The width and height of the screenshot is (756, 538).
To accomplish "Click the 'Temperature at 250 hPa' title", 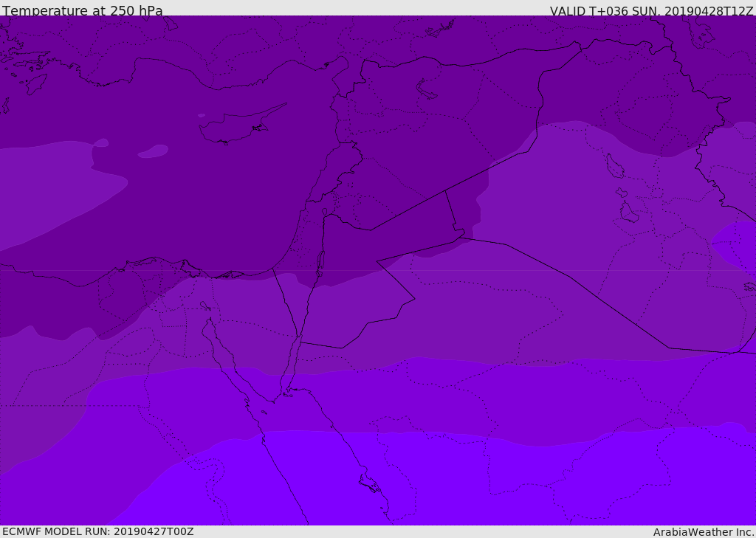I will [83, 10].
